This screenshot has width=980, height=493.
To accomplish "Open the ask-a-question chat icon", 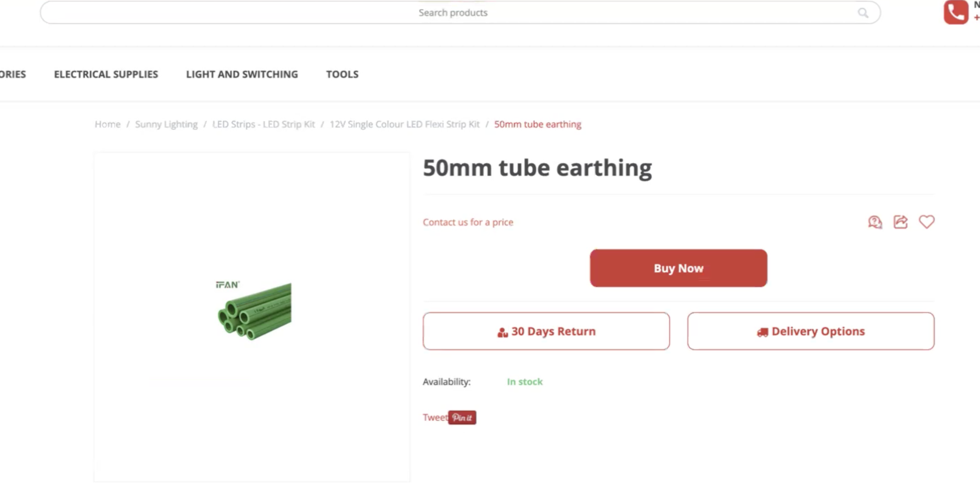I will 875,222.
